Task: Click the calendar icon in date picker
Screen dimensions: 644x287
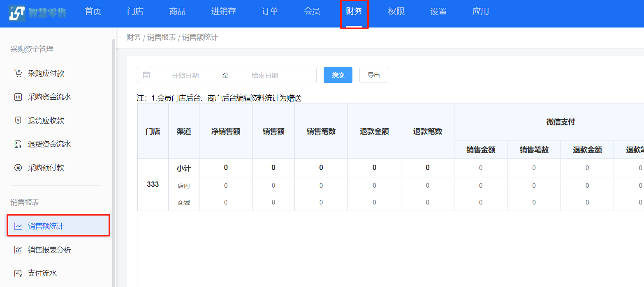Action: click(146, 75)
